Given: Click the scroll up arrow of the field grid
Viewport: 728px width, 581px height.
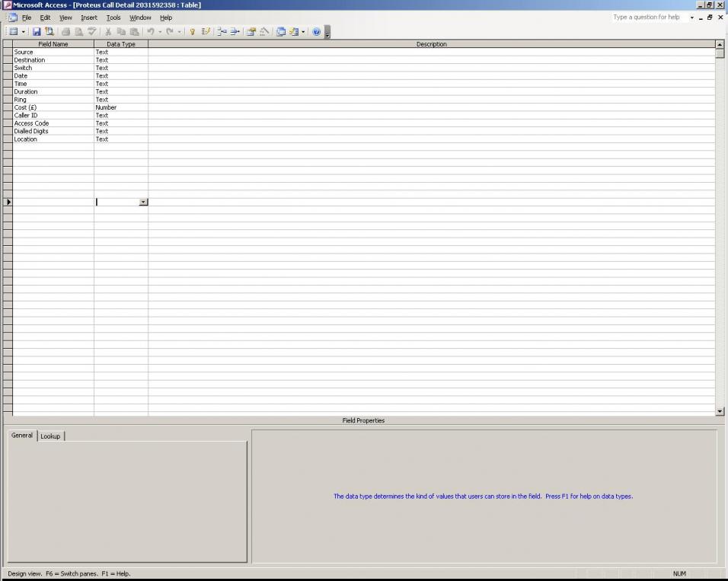Looking at the screenshot, I should (720, 45).
